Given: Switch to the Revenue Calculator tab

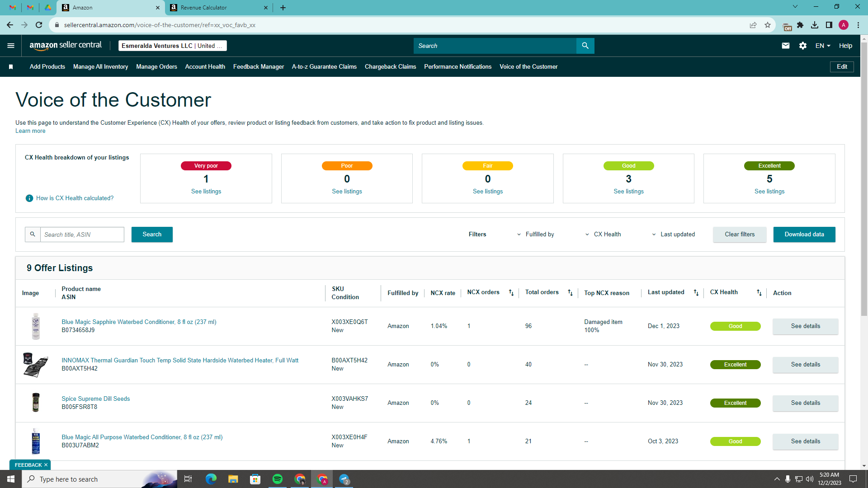Looking at the screenshot, I should [218, 8].
